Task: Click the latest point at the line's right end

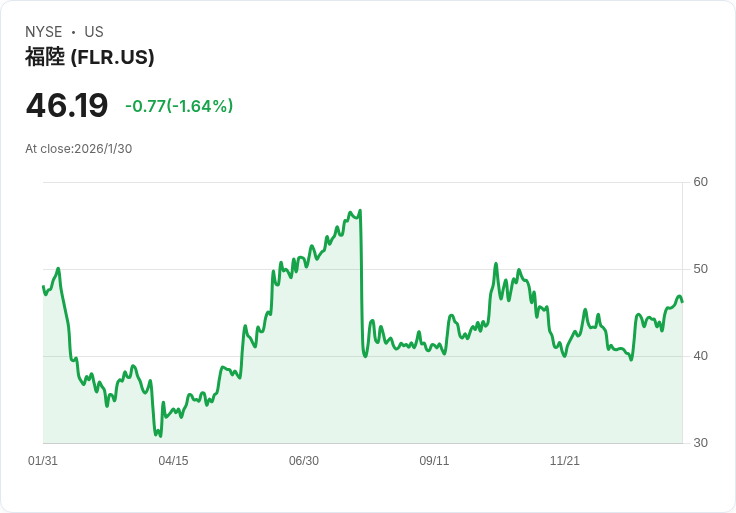Action: pyautogui.click(x=682, y=302)
